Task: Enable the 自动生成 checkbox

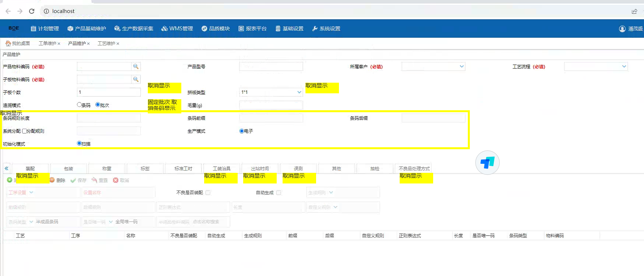Action: pos(279,193)
